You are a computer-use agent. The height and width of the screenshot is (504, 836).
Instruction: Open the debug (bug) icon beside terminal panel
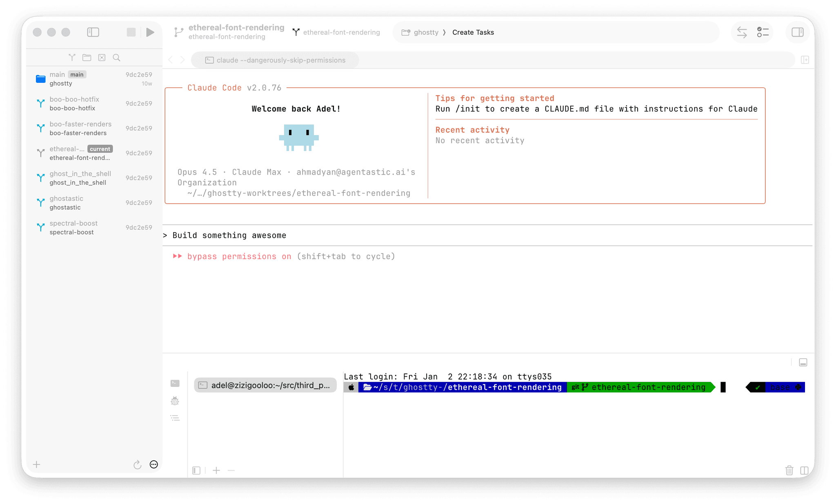pyautogui.click(x=175, y=401)
